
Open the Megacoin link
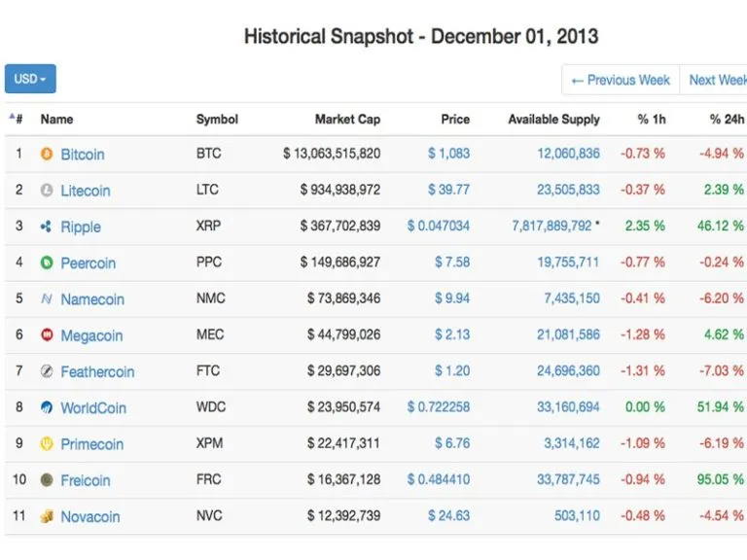coord(91,335)
